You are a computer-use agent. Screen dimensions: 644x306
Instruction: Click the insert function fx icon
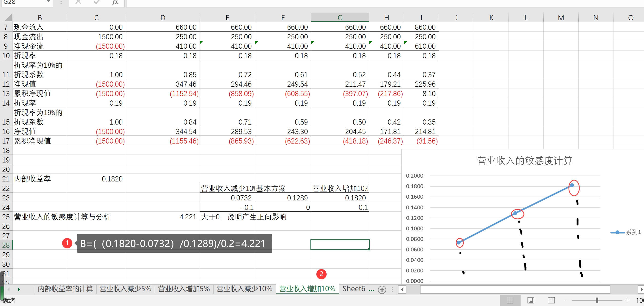click(115, 2)
